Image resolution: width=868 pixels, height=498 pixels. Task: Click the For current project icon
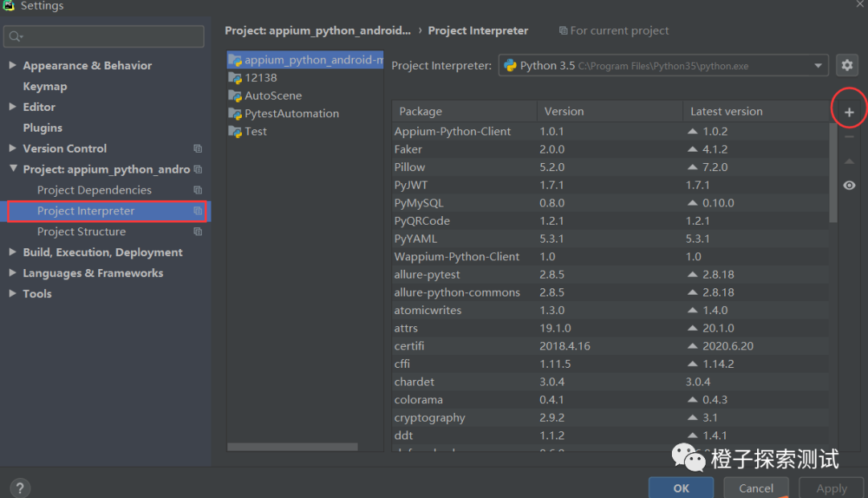point(563,31)
